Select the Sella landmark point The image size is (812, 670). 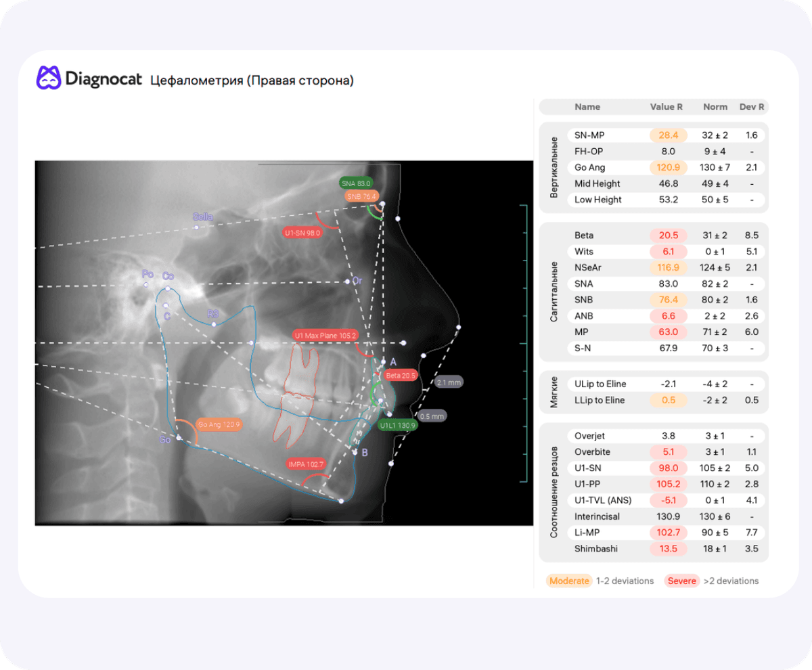tap(196, 227)
